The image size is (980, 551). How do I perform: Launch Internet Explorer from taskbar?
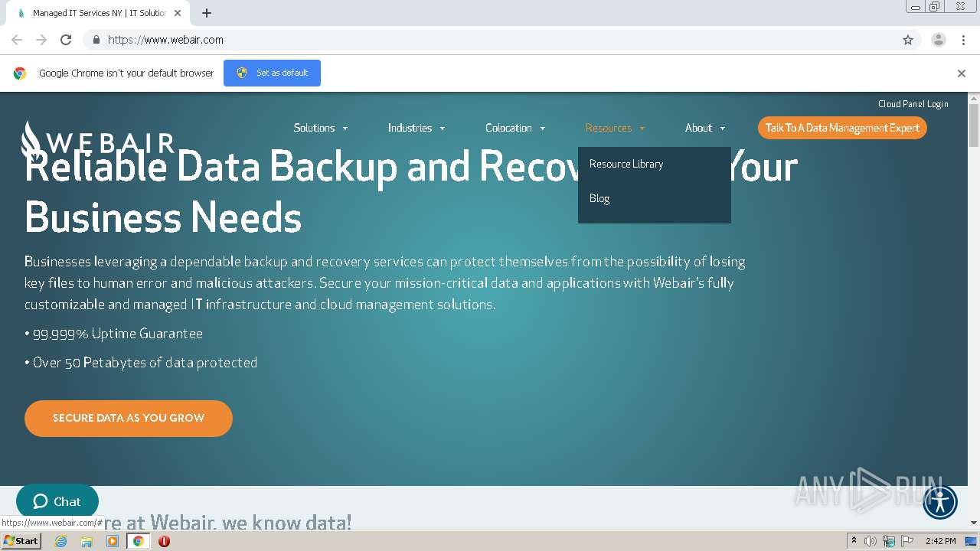(61, 541)
